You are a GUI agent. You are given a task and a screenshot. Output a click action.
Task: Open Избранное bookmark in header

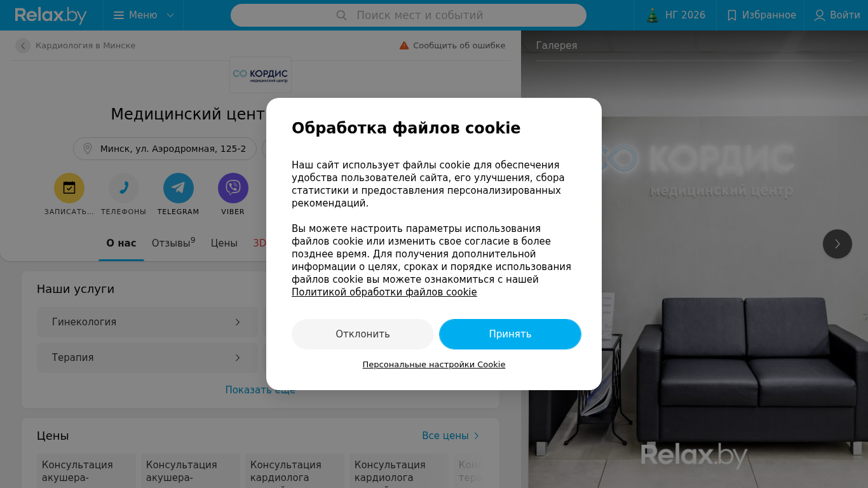click(761, 15)
